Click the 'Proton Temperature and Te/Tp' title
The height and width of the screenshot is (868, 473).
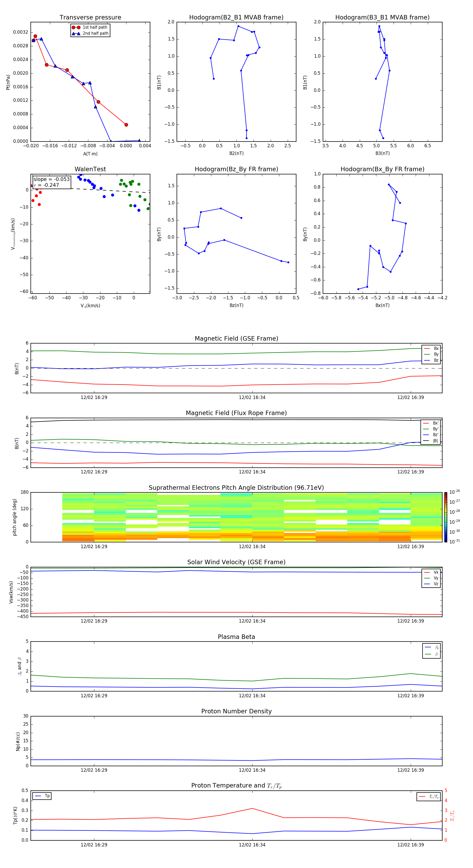[236, 786]
